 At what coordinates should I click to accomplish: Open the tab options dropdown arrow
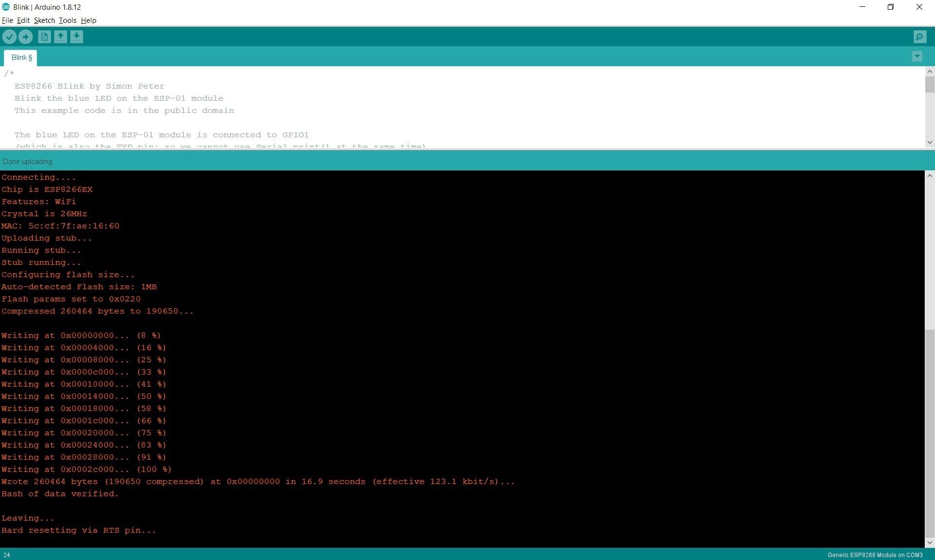coord(916,56)
